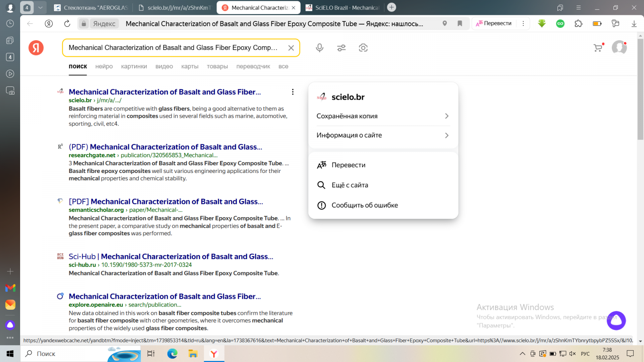
Task: Expand Сохранённая копия chevron
Action: pos(446,116)
